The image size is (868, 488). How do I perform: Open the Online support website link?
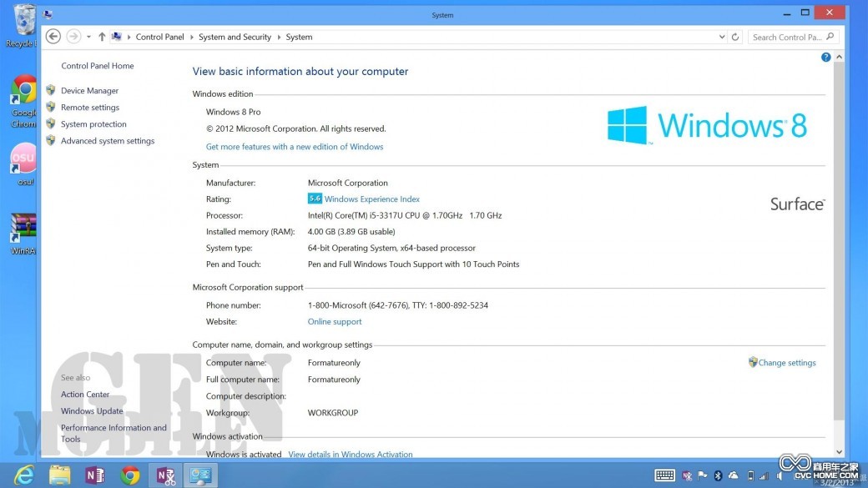point(335,321)
